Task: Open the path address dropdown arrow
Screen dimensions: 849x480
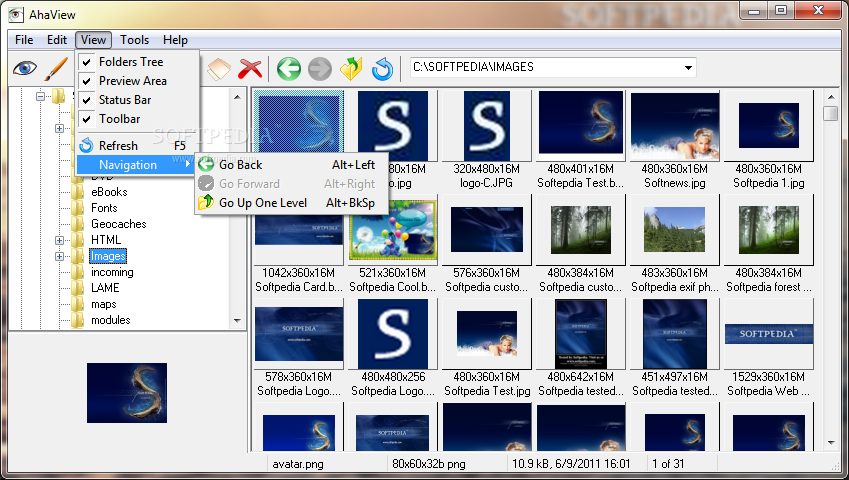Action: click(688, 68)
